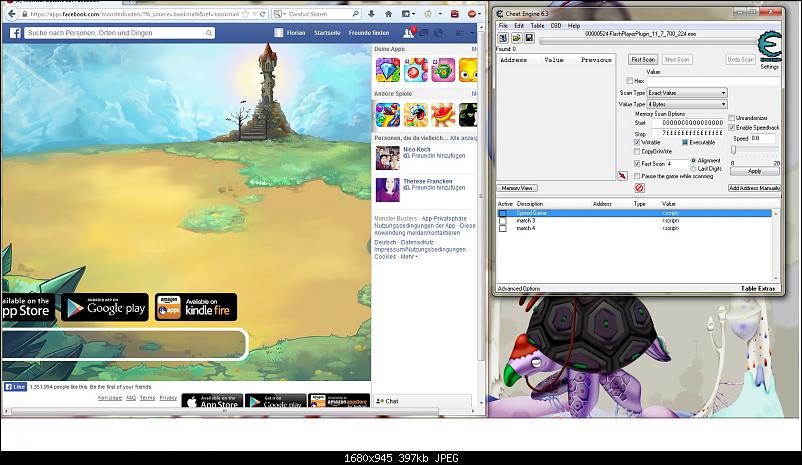
Task: Toggle the Hex checkbox
Action: [x=630, y=81]
